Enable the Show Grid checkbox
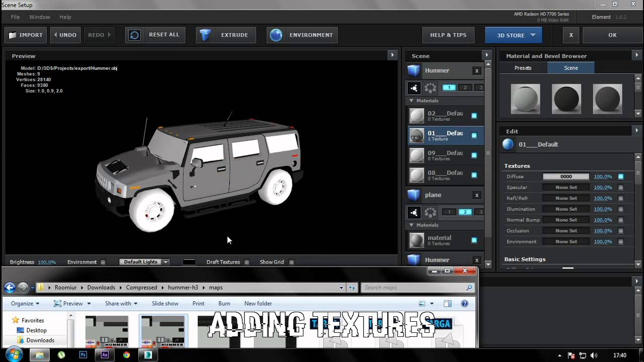 (291, 262)
